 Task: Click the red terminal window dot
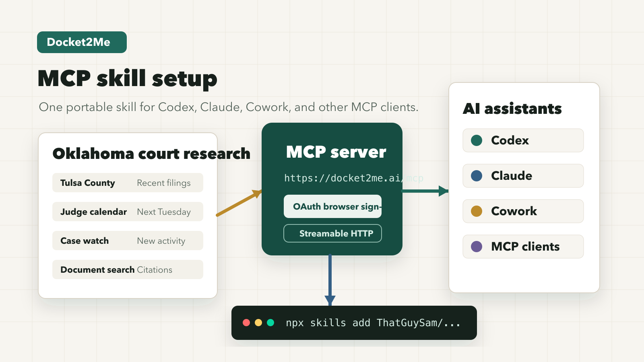coord(246,323)
